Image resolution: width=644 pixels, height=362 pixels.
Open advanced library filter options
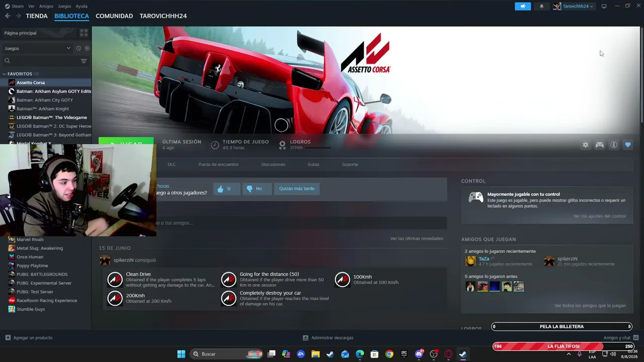84,61
